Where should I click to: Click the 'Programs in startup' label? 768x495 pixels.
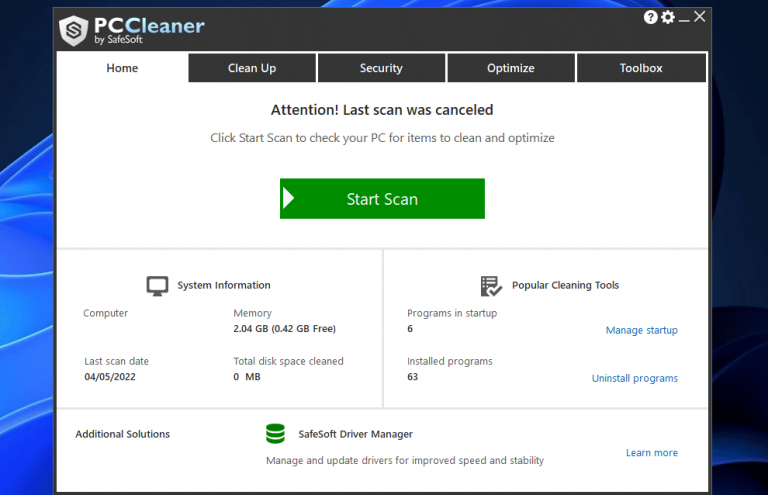(452, 313)
